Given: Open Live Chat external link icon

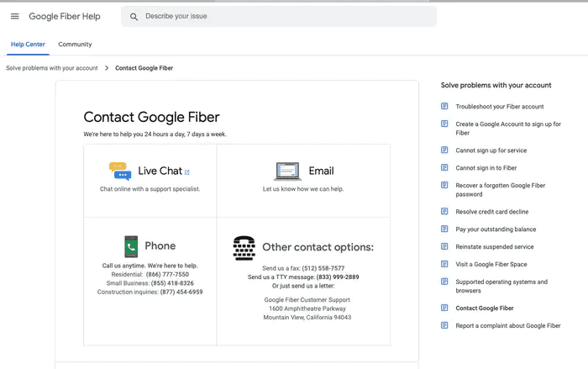Looking at the screenshot, I should tap(187, 172).
